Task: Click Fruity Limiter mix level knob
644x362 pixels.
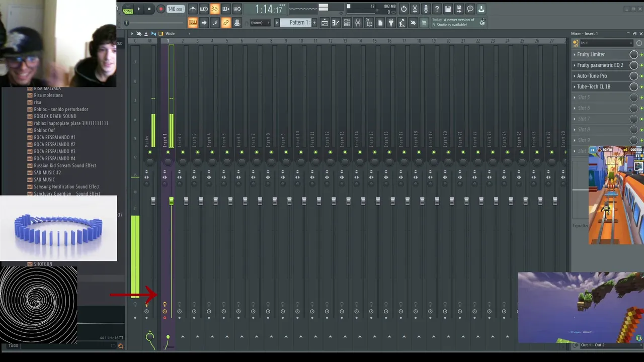Action: (634, 54)
